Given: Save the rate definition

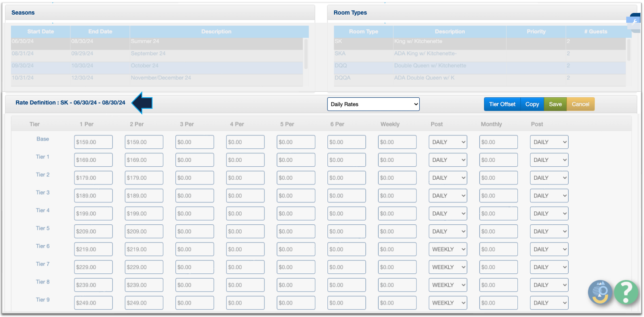Looking at the screenshot, I should [x=555, y=104].
